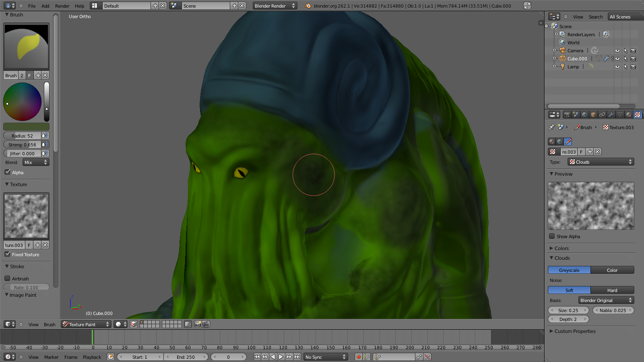Enable the Airbrush checkbox

pos(7,278)
